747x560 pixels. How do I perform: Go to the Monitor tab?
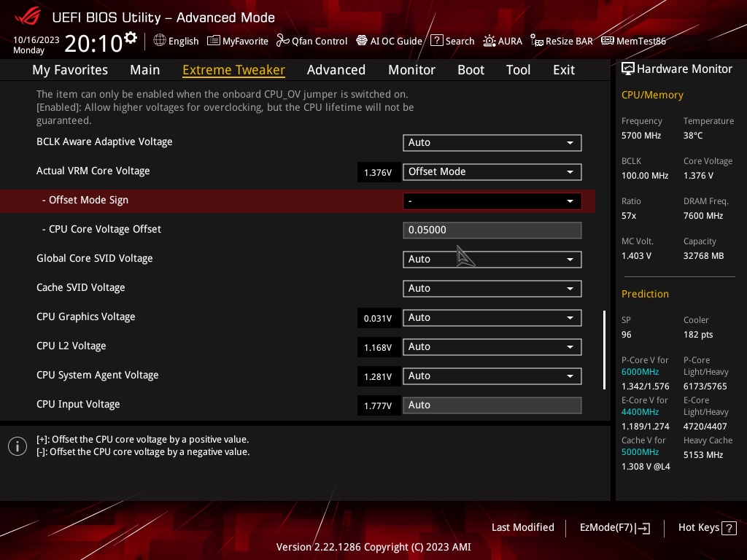click(411, 70)
